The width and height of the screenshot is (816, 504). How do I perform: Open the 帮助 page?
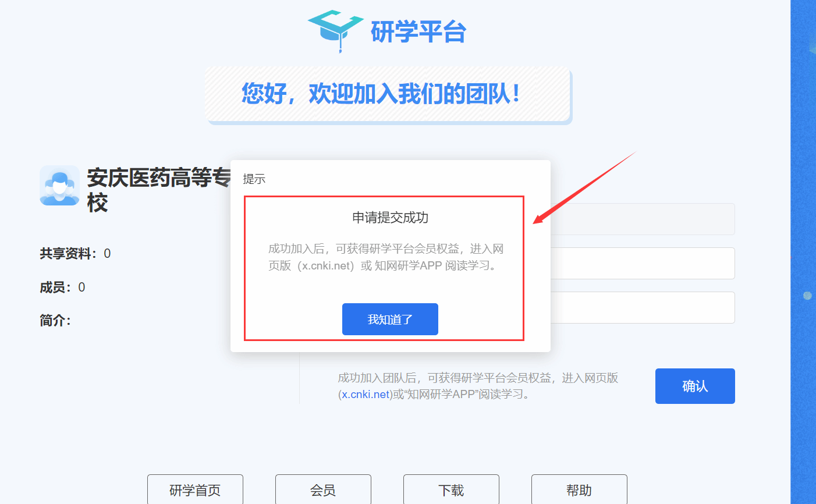(x=579, y=490)
